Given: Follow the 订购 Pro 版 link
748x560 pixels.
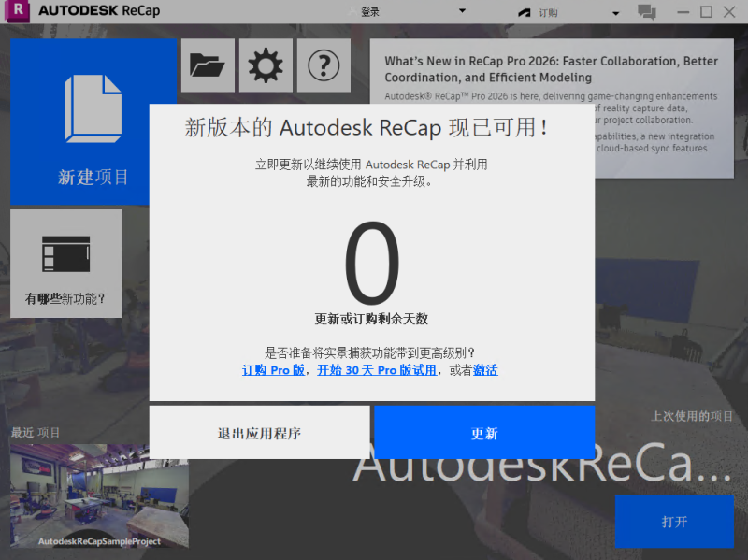Looking at the screenshot, I should 273,370.
